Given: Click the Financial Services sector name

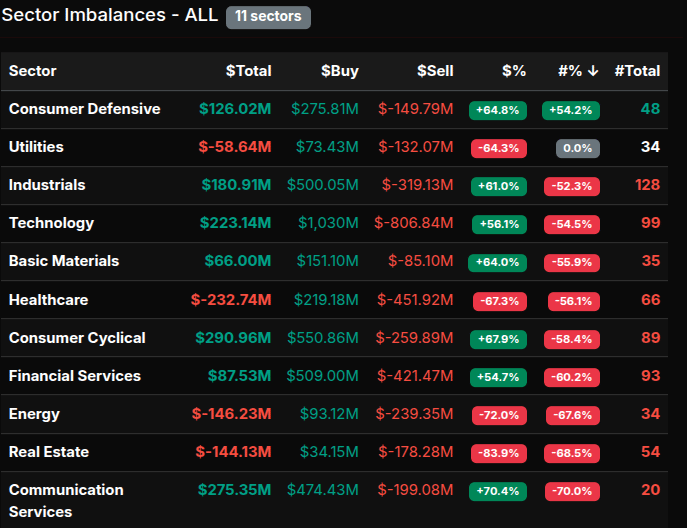Looking at the screenshot, I should point(75,376).
